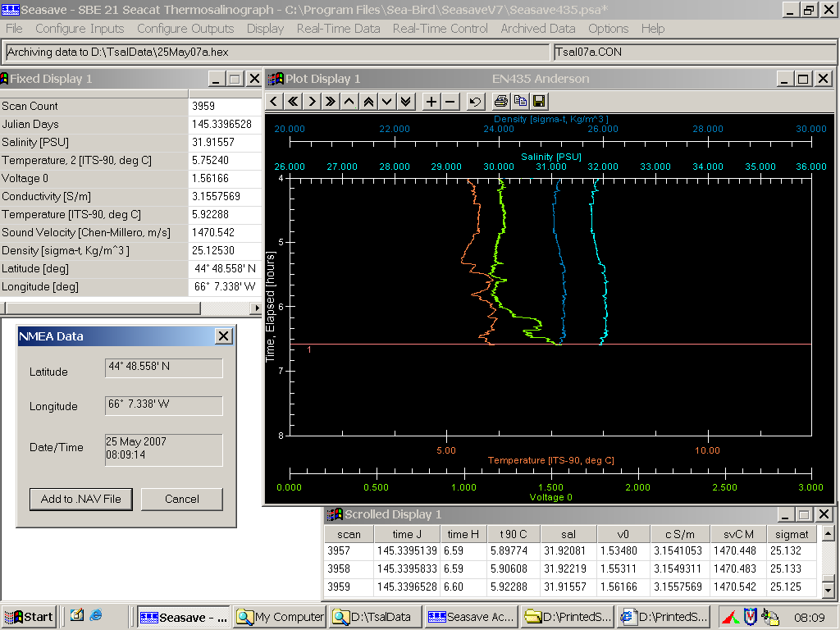Click the Fixed Display horizontal scrollbar thumb

[103, 308]
